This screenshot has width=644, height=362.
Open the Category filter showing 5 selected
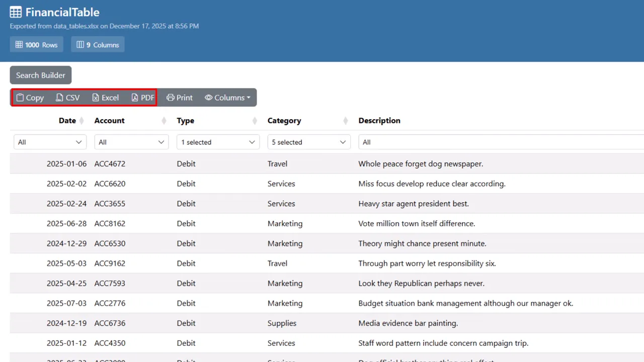coord(308,142)
